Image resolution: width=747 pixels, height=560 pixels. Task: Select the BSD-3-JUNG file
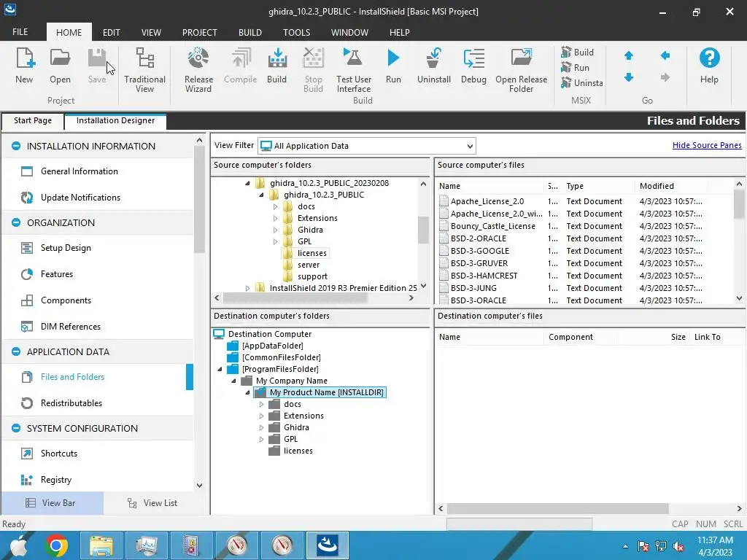click(473, 288)
